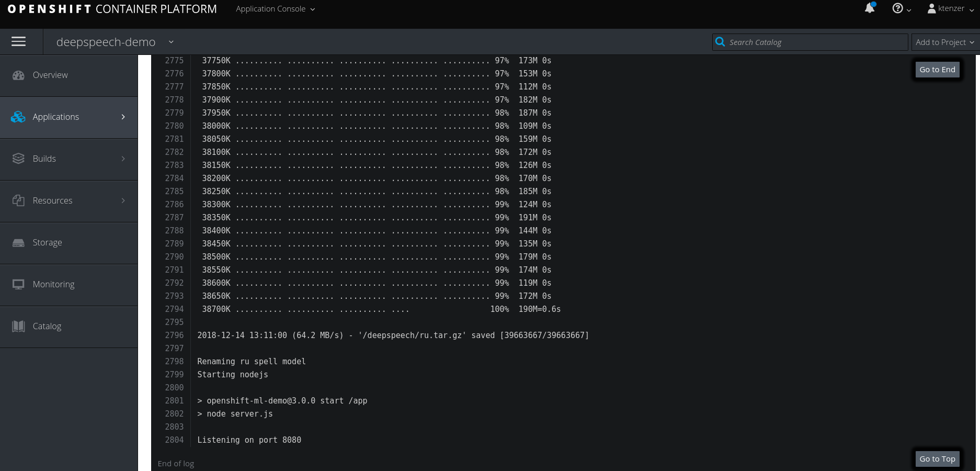Click log line 'Starting nodejs'
Image resolution: width=980 pixels, height=471 pixels.
click(233, 375)
